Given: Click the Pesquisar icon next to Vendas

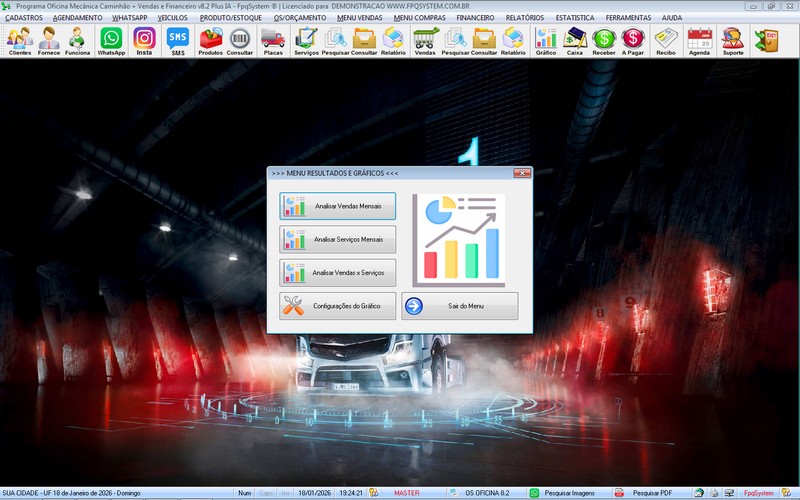Looking at the screenshot, I should pos(455,41).
